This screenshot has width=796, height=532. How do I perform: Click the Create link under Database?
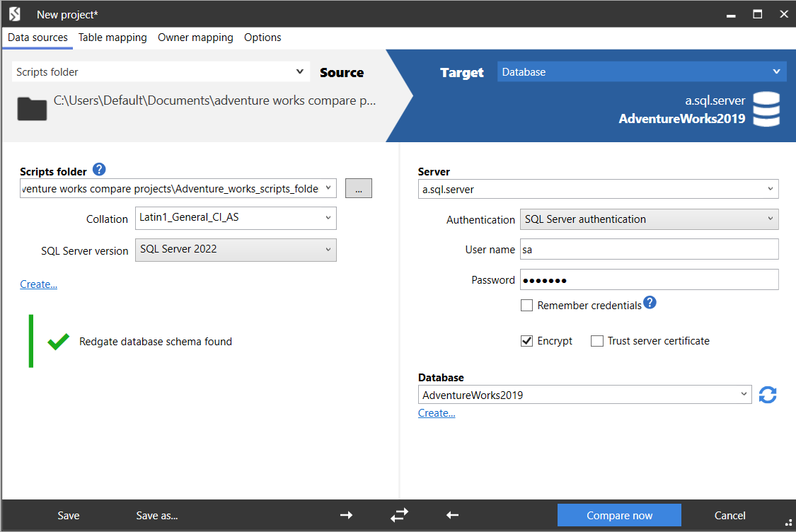point(437,413)
